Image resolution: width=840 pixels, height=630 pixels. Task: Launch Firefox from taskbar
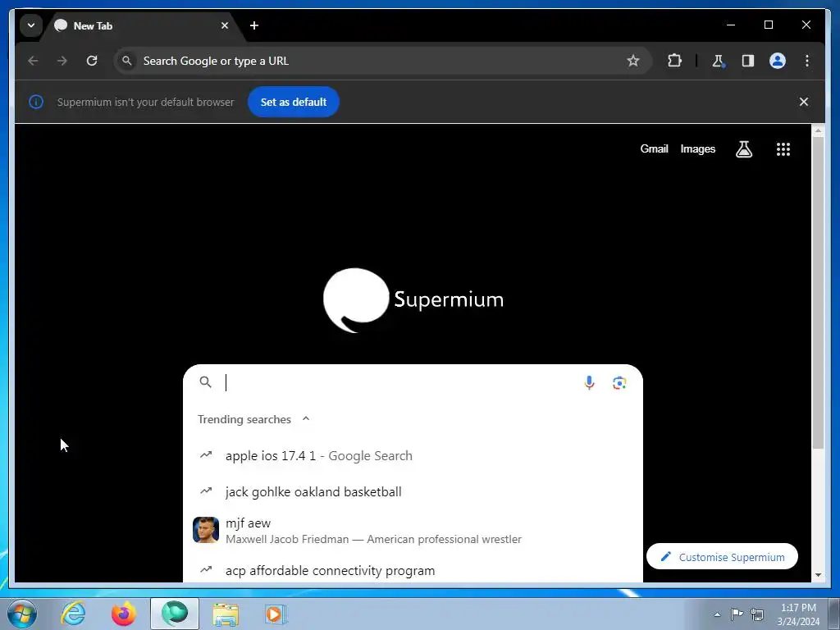124,614
